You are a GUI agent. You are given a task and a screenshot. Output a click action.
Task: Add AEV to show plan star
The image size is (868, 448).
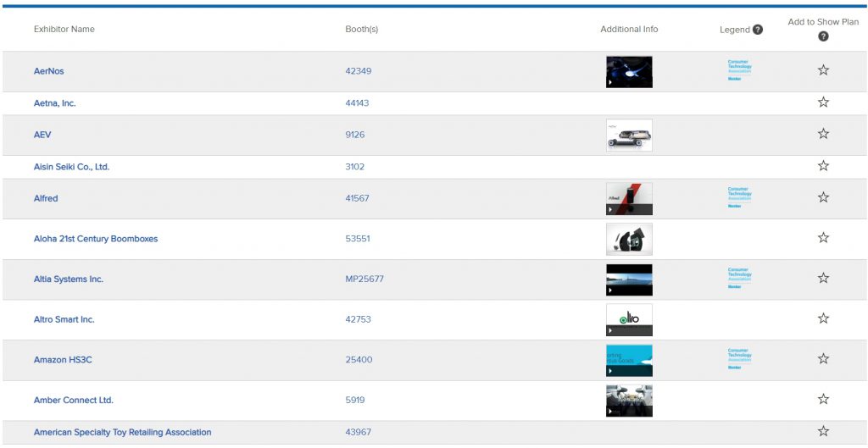tap(823, 133)
